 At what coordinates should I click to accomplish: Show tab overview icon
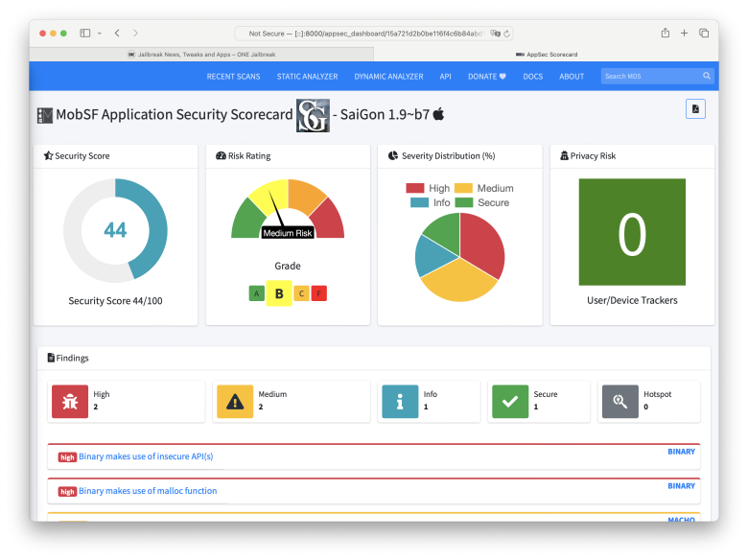[704, 33]
